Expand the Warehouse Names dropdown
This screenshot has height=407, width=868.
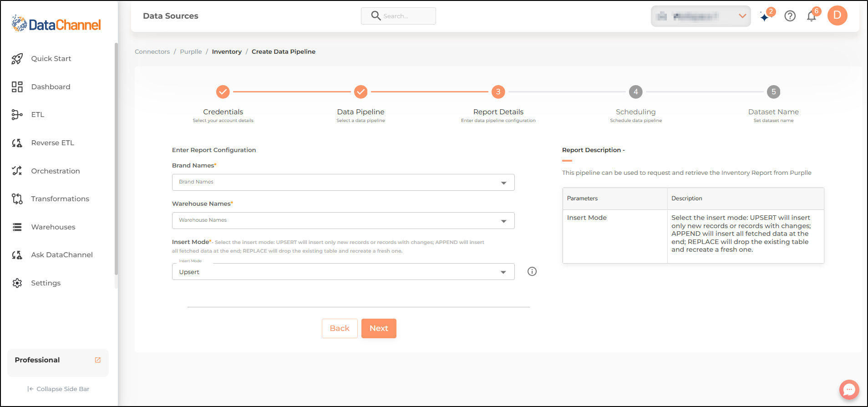pos(343,220)
